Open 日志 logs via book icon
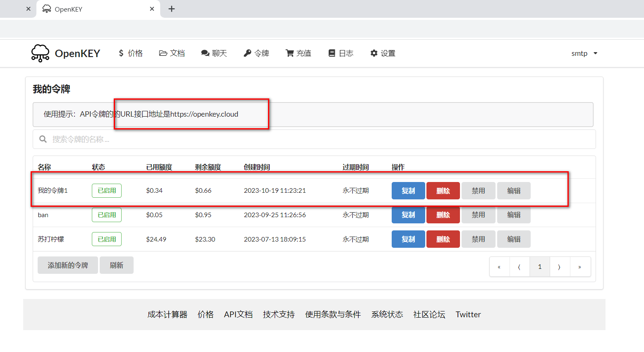This screenshot has width=644, height=352. [x=332, y=53]
